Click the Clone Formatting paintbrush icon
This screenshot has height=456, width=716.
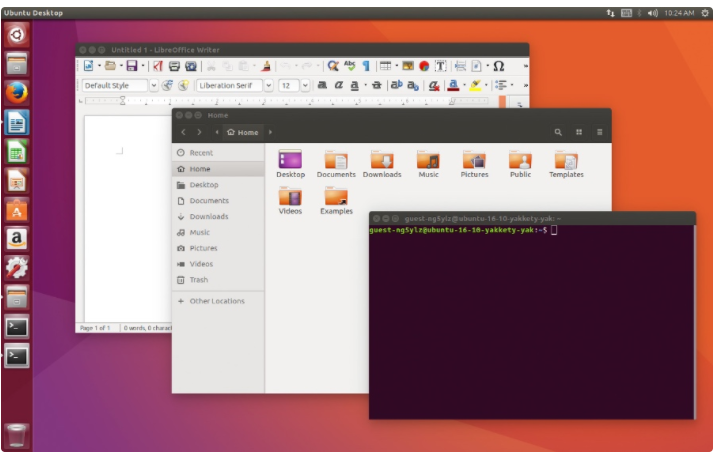[x=266, y=66]
